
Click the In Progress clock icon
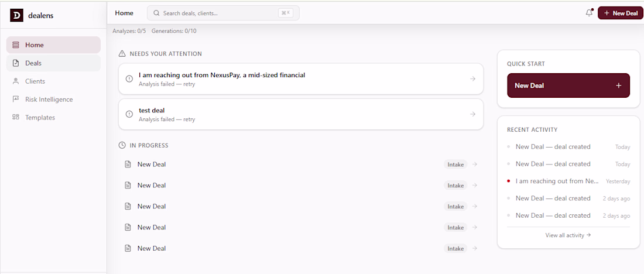[x=122, y=145]
